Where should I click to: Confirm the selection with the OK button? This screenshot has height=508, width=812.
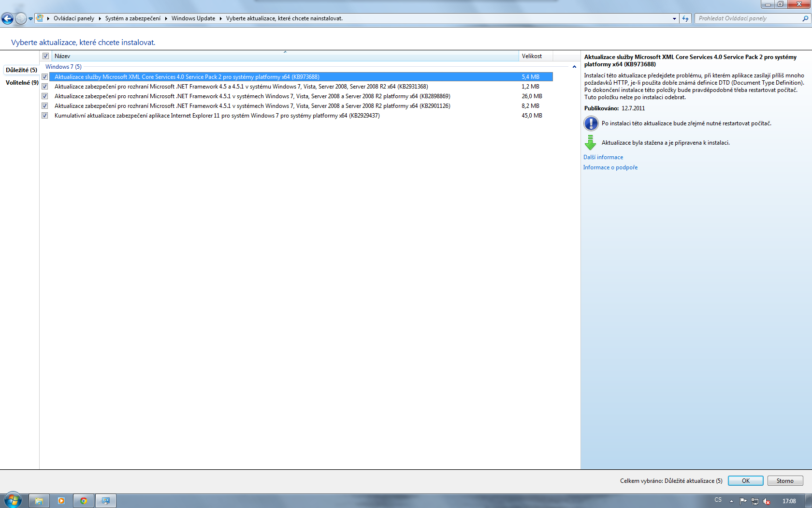pyautogui.click(x=746, y=481)
